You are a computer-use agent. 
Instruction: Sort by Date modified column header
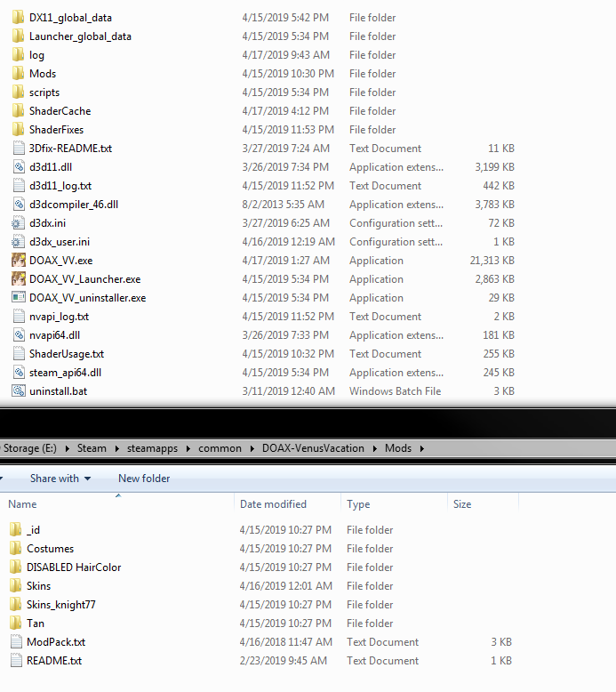pos(287,504)
